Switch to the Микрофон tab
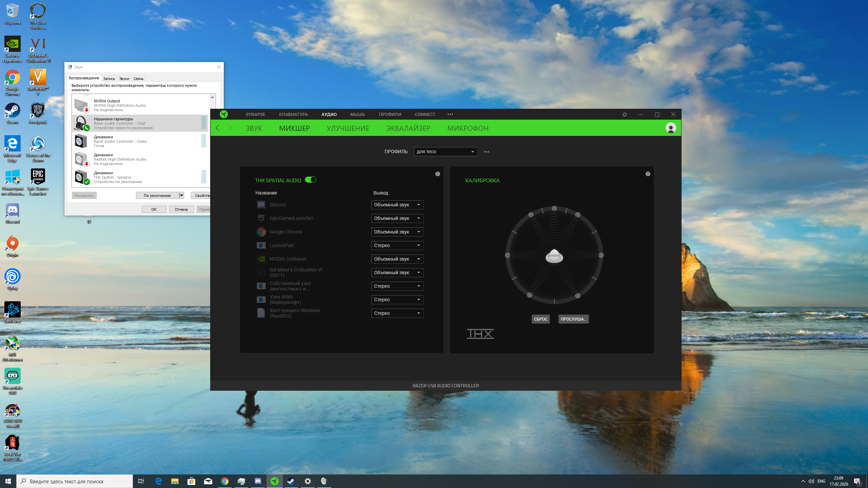868x488 pixels. point(468,128)
